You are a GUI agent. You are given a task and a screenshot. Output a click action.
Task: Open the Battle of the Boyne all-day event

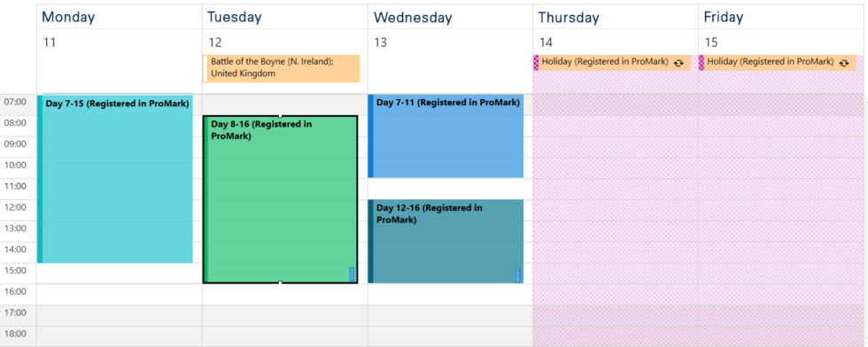[282, 69]
